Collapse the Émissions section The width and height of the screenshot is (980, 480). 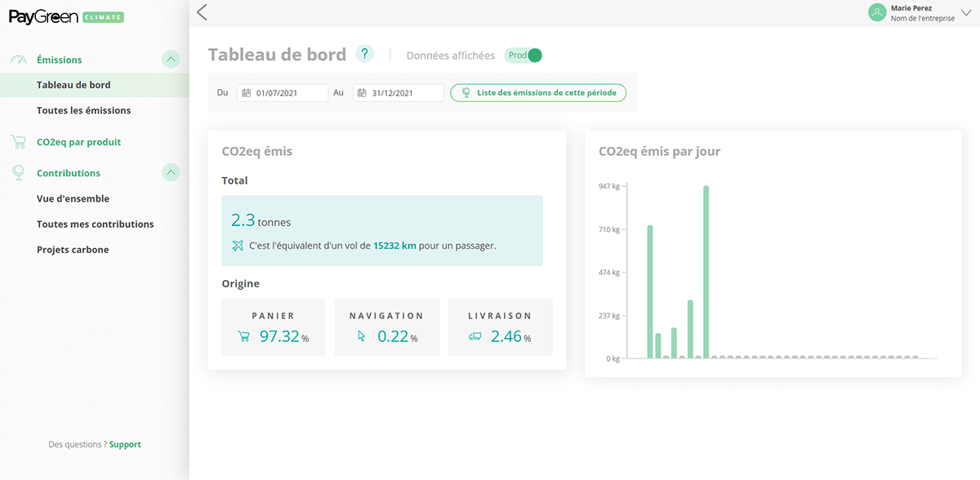(x=171, y=60)
